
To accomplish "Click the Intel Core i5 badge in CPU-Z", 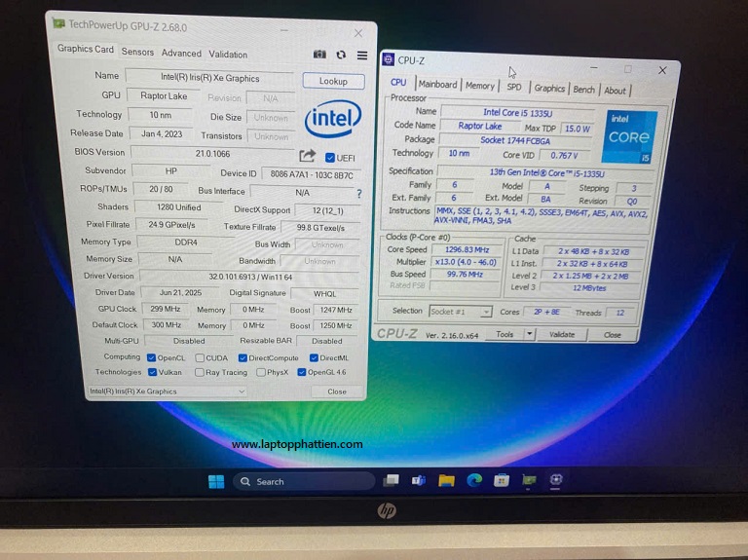I will (629, 136).
